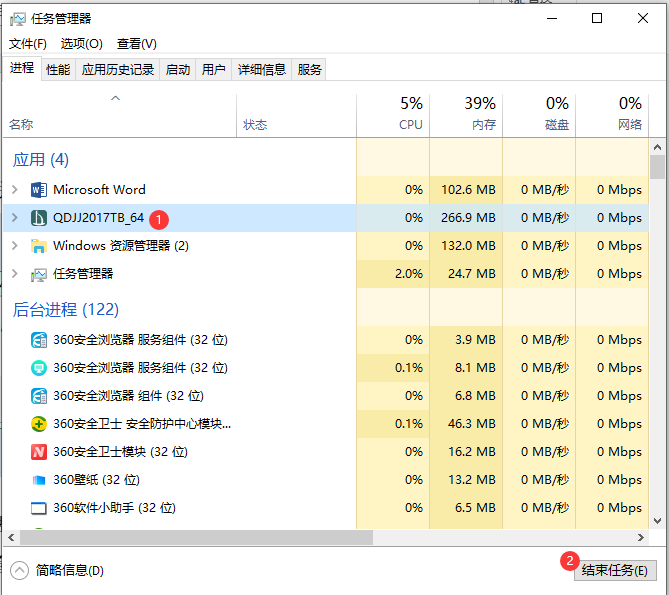Click the 24.7 MB memory value
Viewport: 669px width, 595px height.
click(472, 273)
